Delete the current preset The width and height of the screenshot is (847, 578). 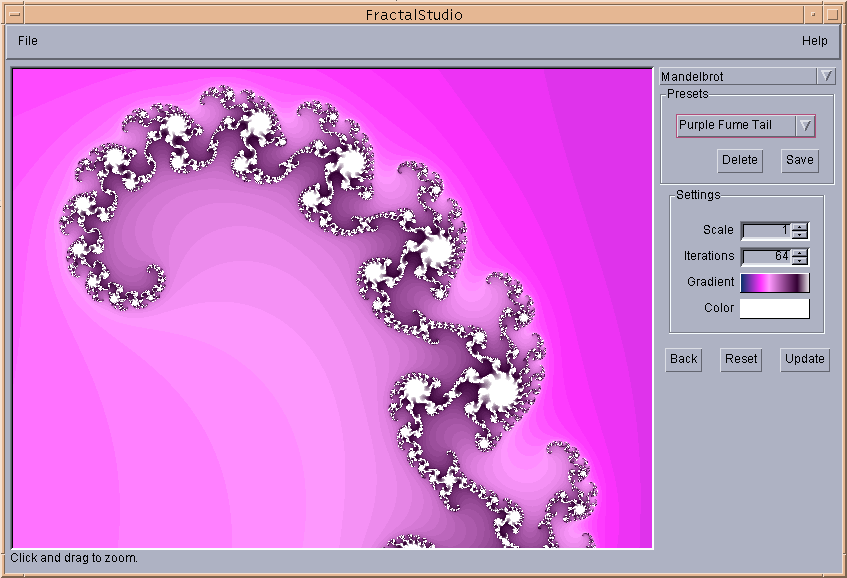click(x=738, y=160)
